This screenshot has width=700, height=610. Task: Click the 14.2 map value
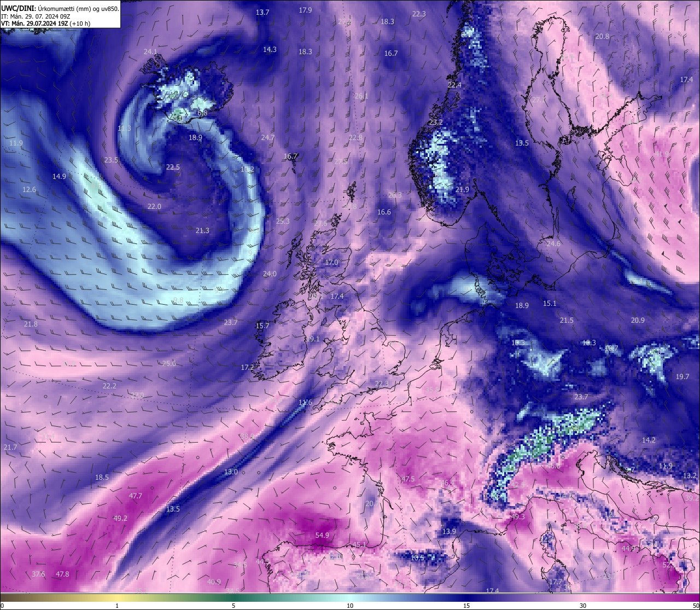(x=649, y=440)
